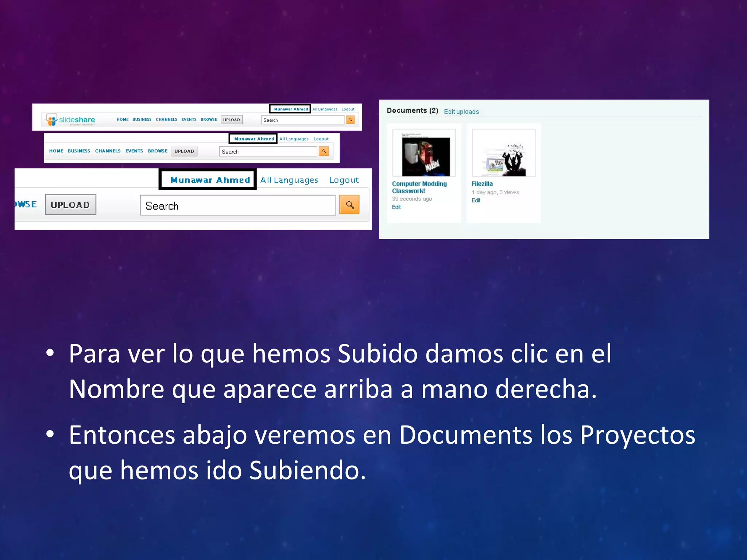Click Edit under Filezilla
Viewport: 747px width, 560px height.
point(476,201)
